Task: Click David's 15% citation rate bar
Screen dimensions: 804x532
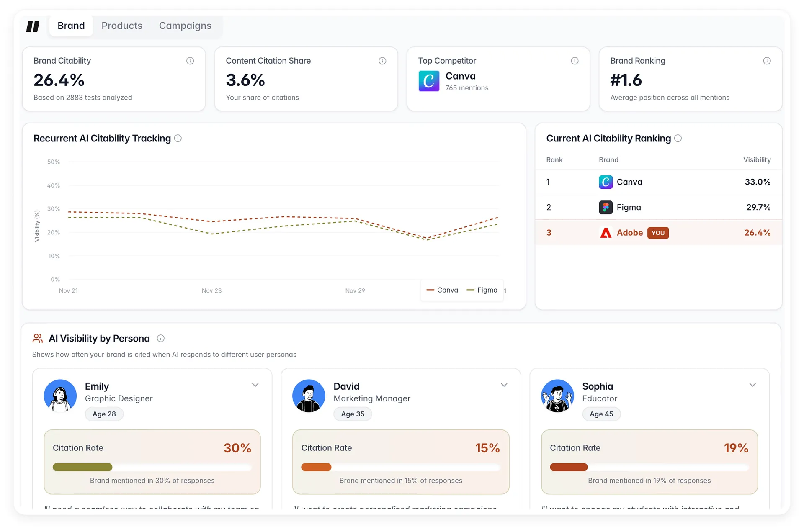Action: point(400,467)
